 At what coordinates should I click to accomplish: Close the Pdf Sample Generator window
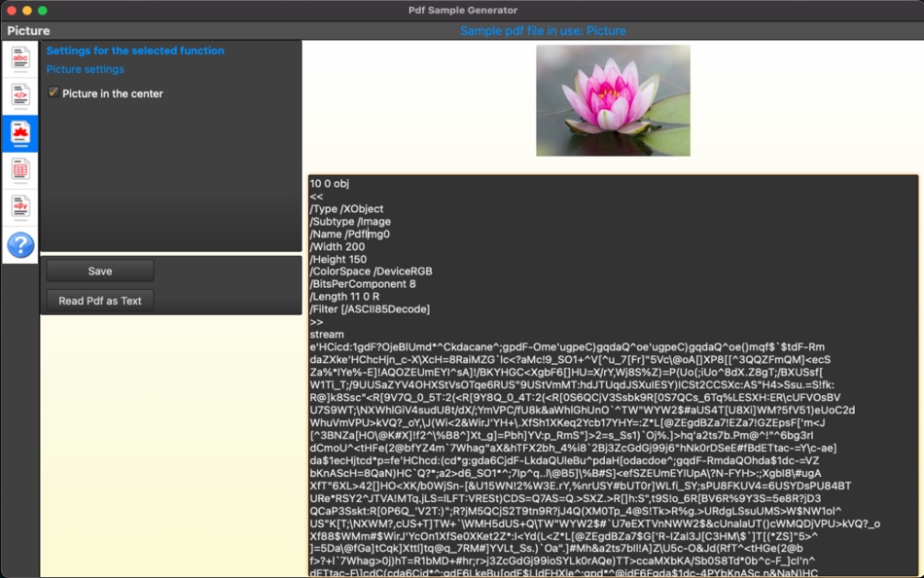11,11
